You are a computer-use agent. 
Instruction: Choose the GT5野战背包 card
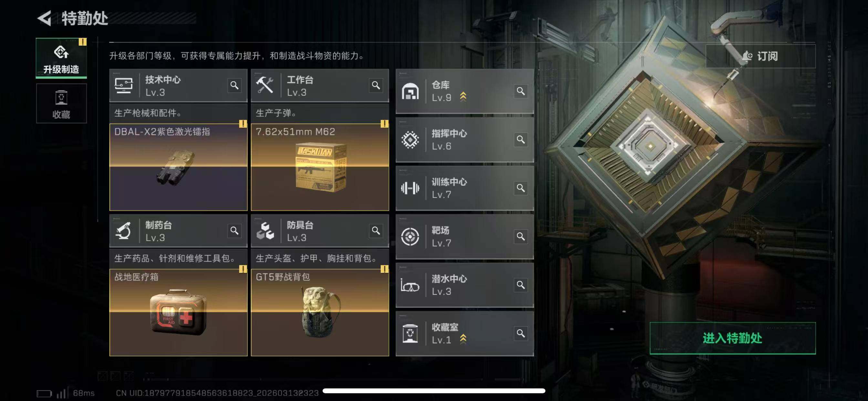[320, 313]
